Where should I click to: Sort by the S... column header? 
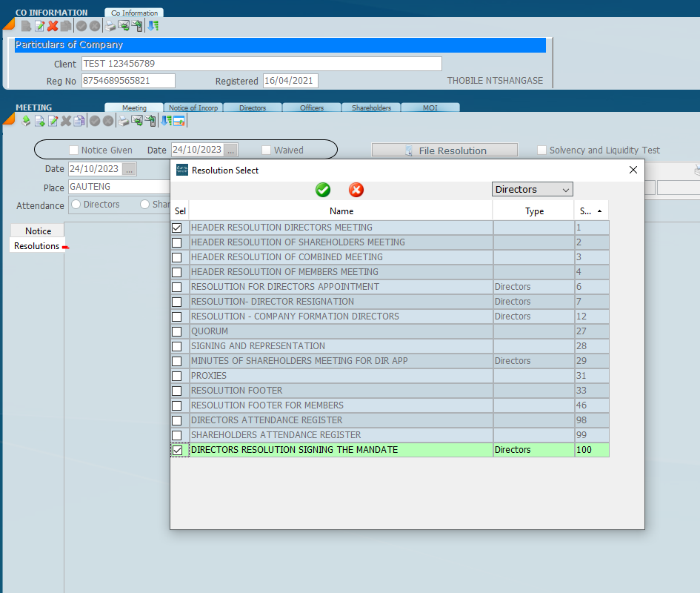pos(591,211)
